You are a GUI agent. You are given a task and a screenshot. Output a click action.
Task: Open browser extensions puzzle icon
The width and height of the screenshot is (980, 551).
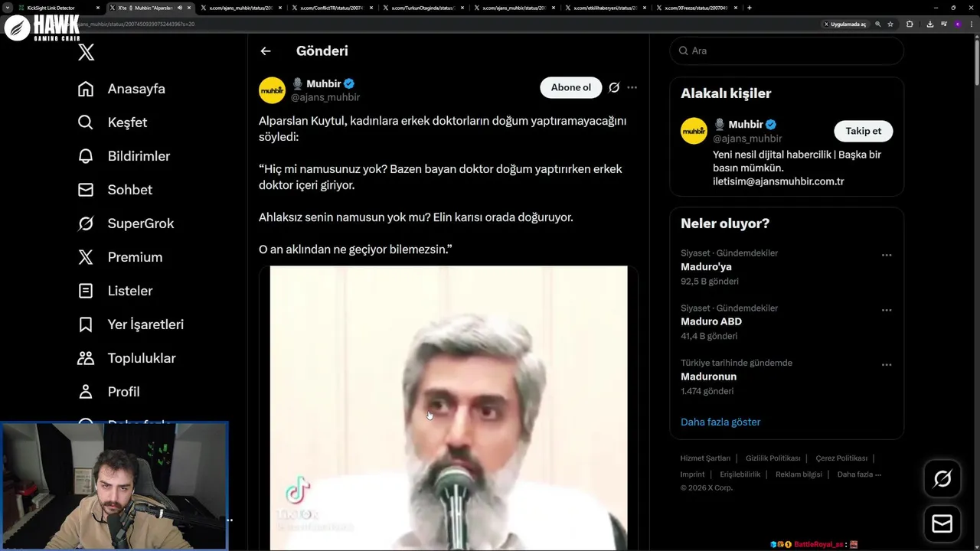910,24
